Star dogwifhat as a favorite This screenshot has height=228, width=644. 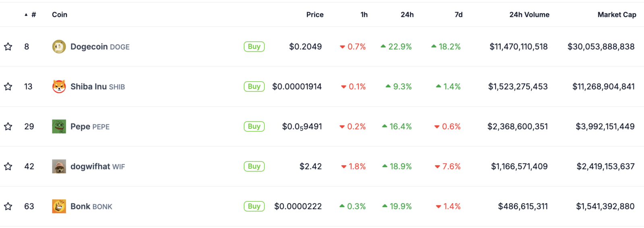(x=8, y=166)
